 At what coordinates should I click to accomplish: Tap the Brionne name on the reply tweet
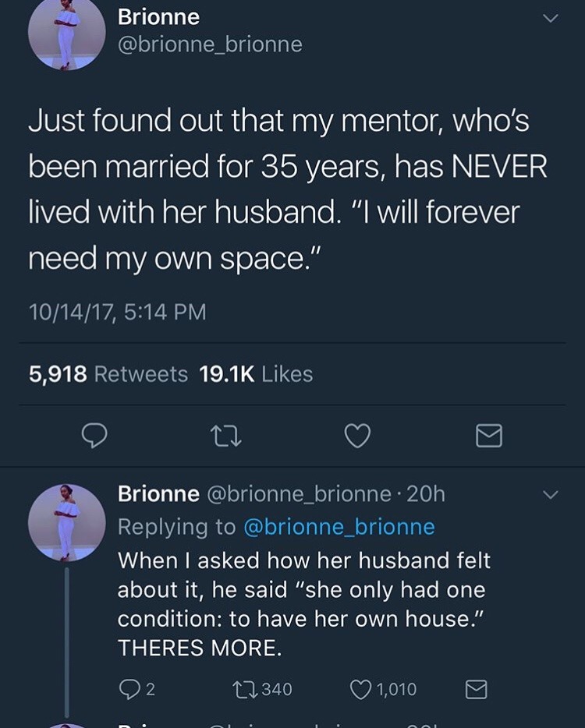click(158, 493)
